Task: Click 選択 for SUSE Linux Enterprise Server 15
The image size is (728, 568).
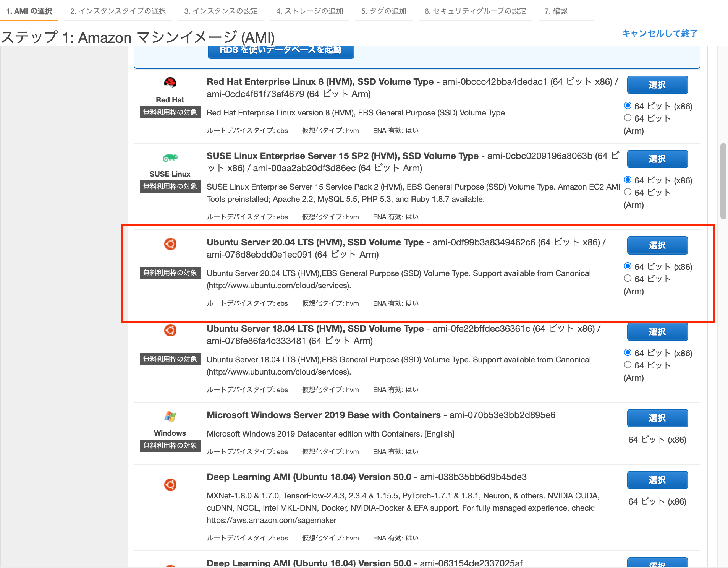Action: 657,159
